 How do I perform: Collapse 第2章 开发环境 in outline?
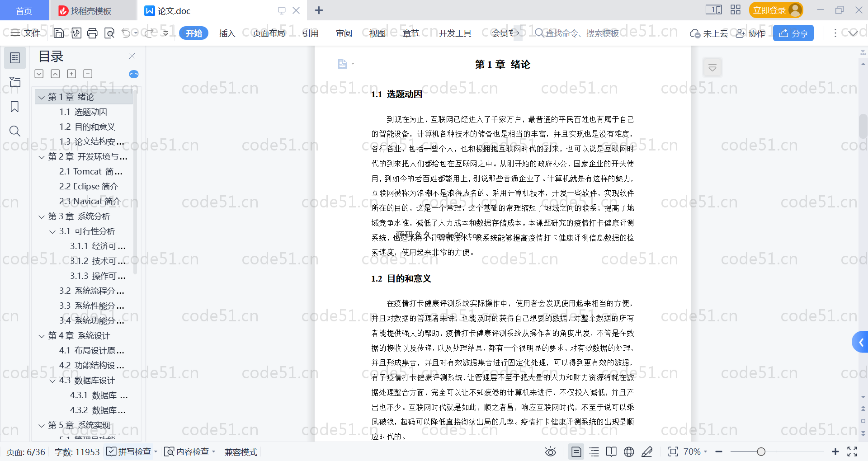click(x=42, y=157)
